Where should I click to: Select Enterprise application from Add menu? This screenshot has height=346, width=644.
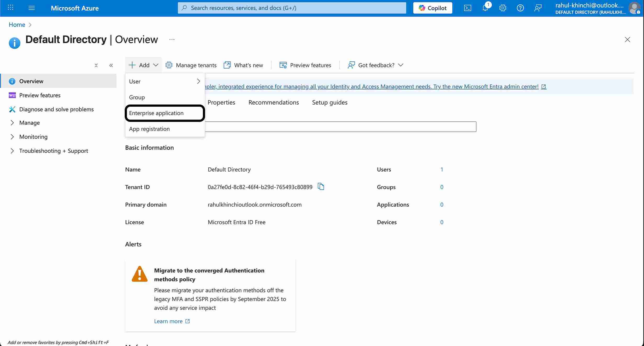pyautogui.click(x=156, y=113)
